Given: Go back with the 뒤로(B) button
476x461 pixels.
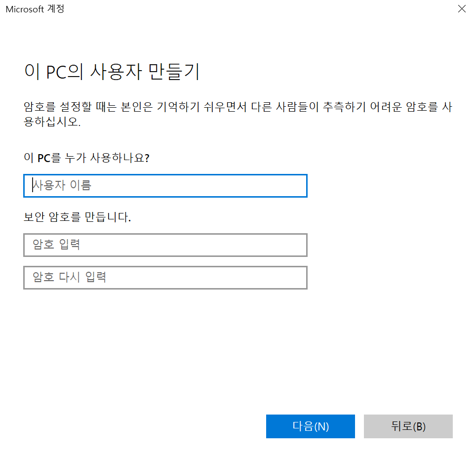Looking at the screenshot, I should pyautogui.click(x=408, y=426).
